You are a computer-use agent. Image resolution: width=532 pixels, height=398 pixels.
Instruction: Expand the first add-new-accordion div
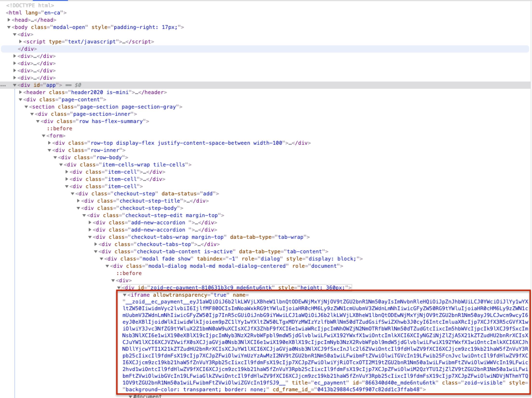90,222
